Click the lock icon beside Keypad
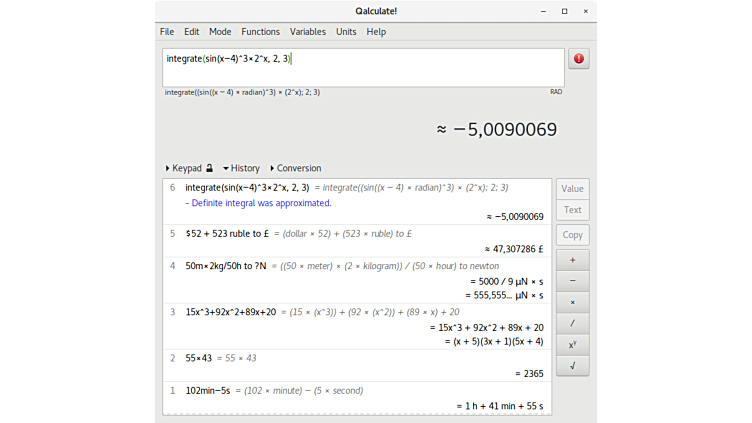Screen dimensions: 752x423 pos(209,168)
